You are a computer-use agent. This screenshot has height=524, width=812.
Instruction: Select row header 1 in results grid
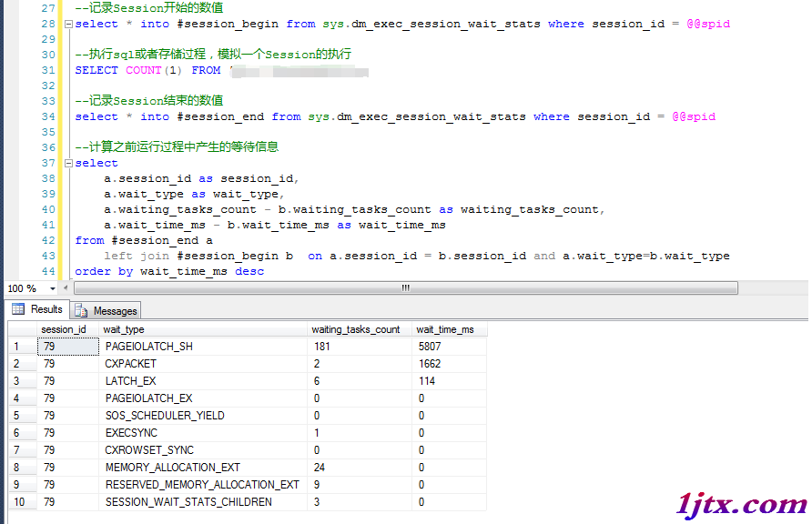(x=22, y=347)
